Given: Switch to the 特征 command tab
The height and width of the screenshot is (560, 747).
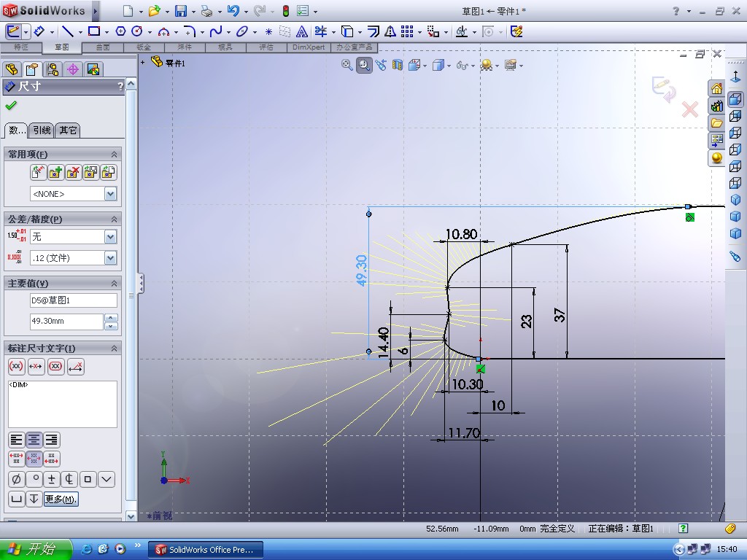Looking at the screenshot, I should pos(20,47).
